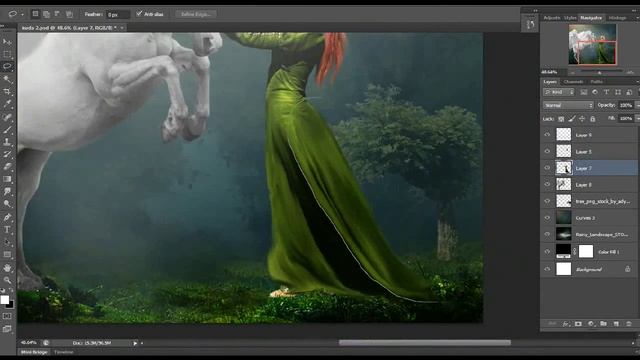This screenshot has width=640, height=360.
Task: Select the Gradient tool
Action: point(7,179)
